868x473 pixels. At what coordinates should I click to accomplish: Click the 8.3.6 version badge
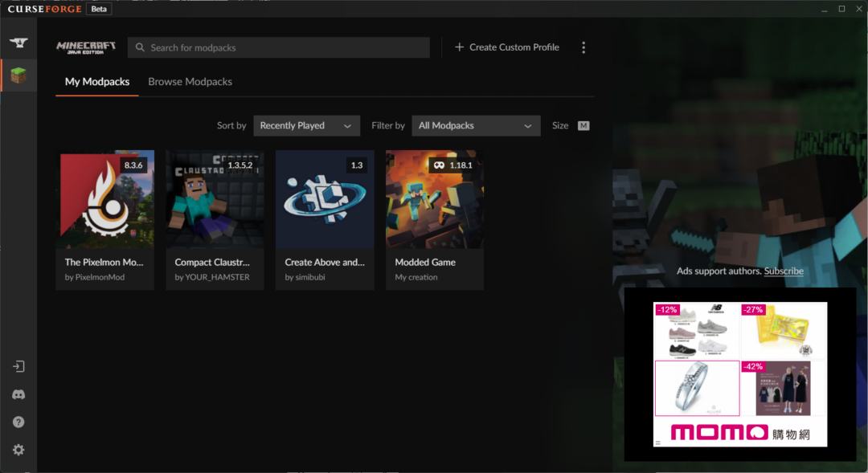(133, 165)
